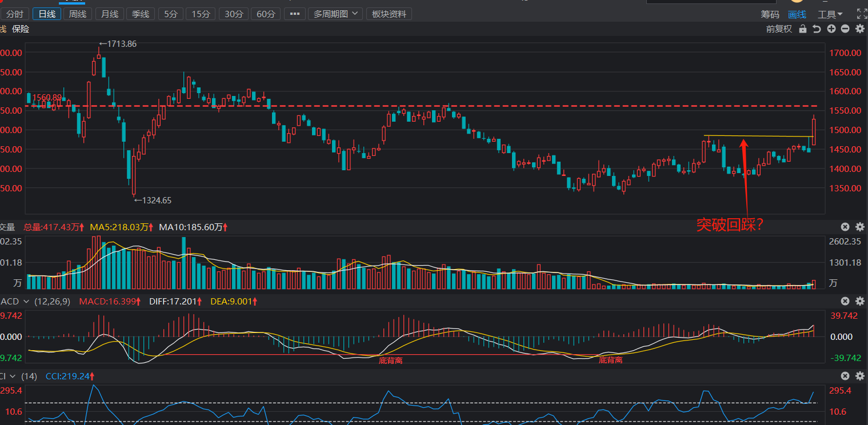
Task: Select the 30分 period tab
Action: point(234,14)
